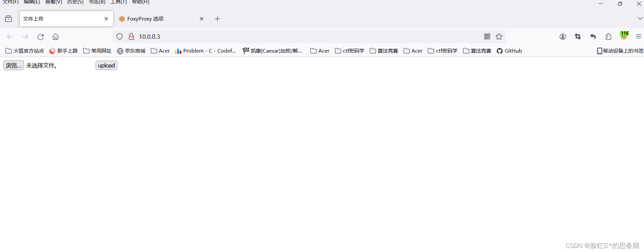This screenshot has width=644, height=252.
Task: Bookmark this page with the star icon
Action: click(499, 37)
